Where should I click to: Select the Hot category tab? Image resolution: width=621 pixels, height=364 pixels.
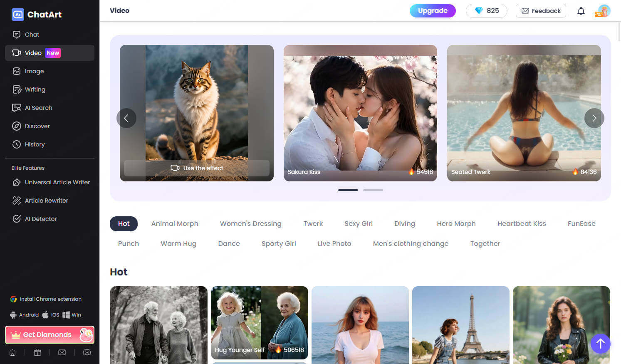click(x=124, y=224)
